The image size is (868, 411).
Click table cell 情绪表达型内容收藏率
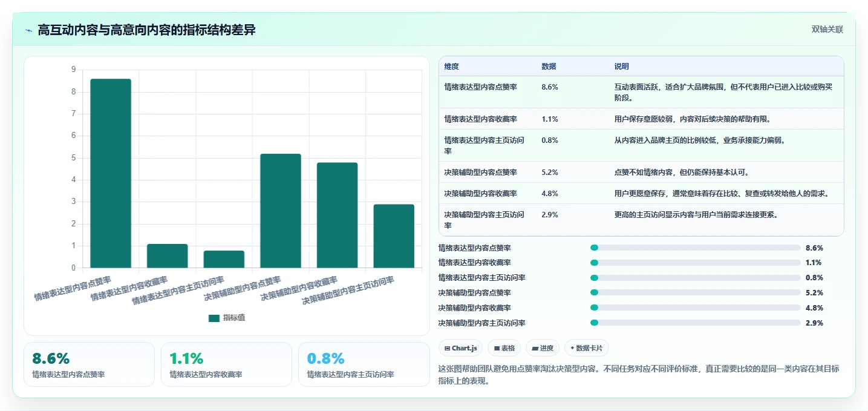coord(480,119)
